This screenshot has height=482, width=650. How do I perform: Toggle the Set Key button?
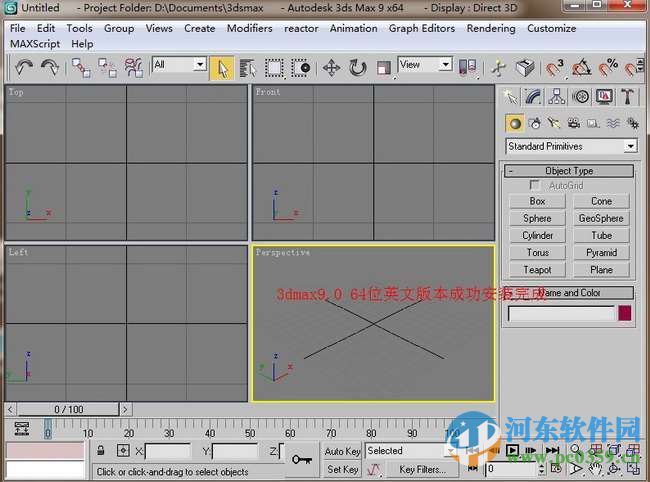pos(342,470)
